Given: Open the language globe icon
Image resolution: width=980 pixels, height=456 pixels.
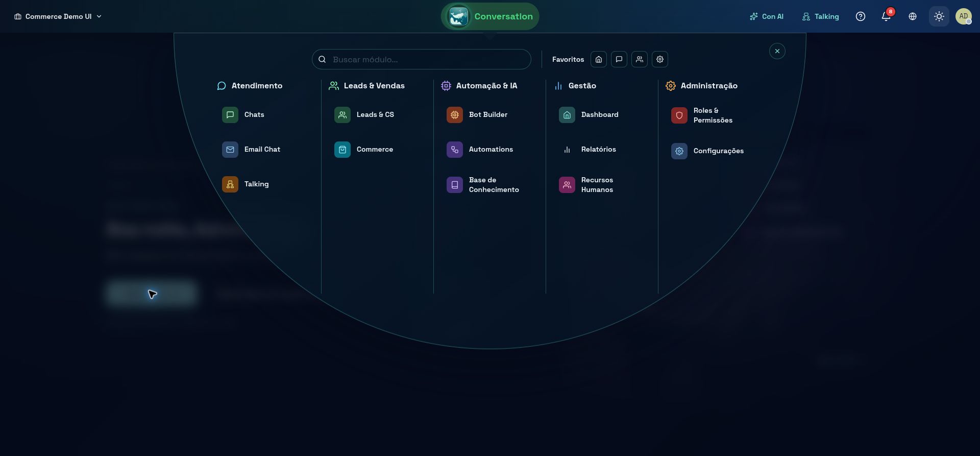Looking at the screenshot, I should pyautogui.click(x=913, y=16).
